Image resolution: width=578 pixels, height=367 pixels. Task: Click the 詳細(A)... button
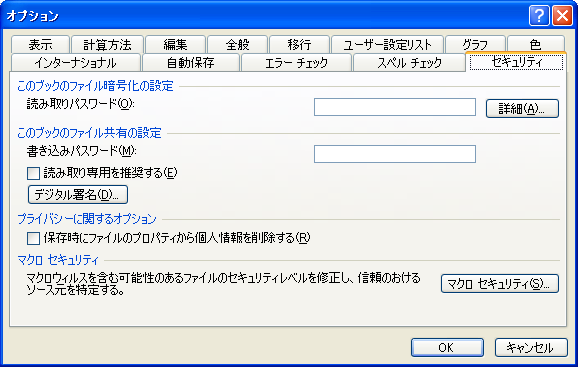click(522, 108)
